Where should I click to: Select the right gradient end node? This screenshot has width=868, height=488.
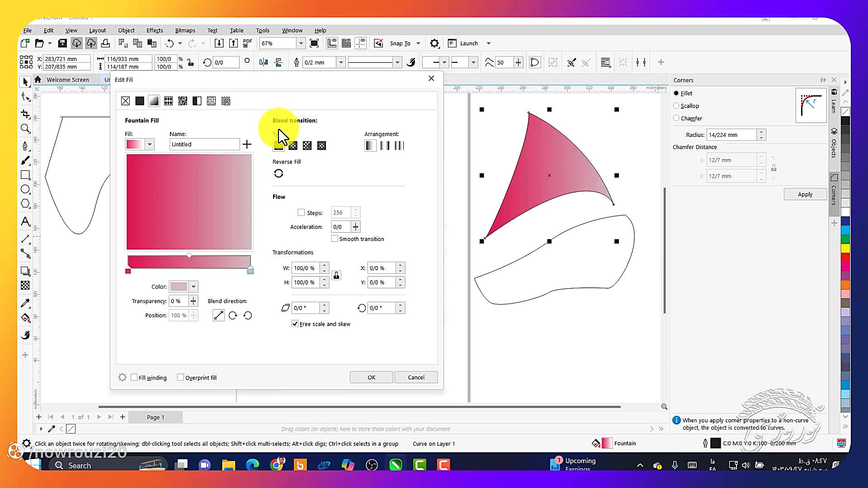coord(250,271)
